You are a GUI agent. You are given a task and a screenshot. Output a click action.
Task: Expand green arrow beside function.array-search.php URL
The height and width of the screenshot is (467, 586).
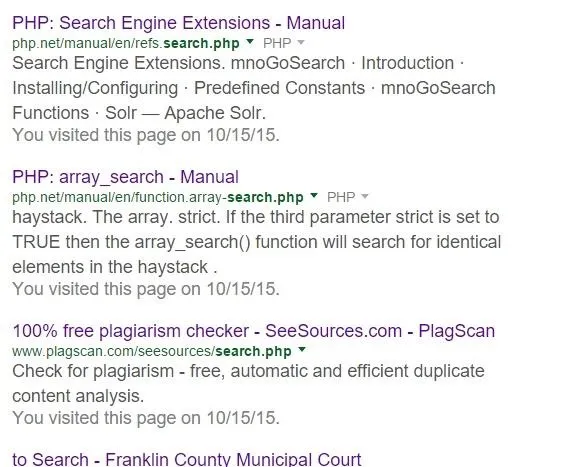(x=314, y=195)
